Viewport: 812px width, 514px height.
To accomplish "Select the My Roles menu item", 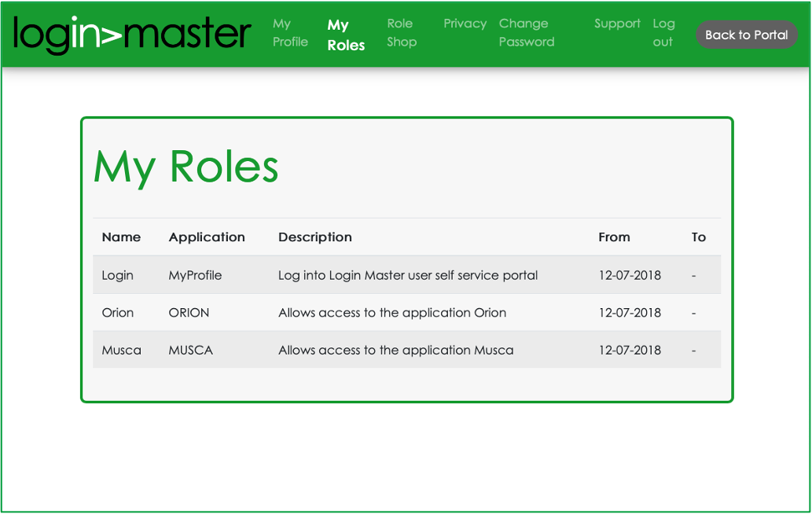I will pos(346,33).
